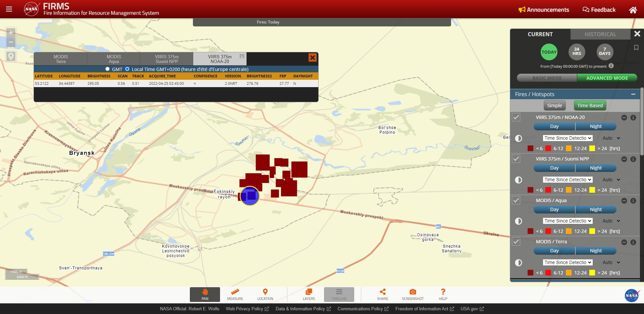
Task: Select the VIIRS 375m NOAA-20 data tab
Action: click(220, 59)
